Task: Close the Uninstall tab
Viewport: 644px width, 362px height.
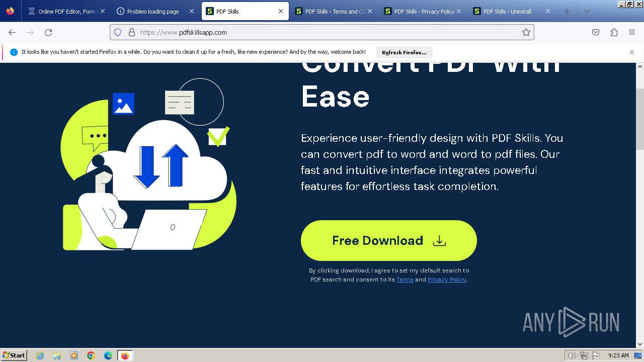Action: [x=548, y=11]
